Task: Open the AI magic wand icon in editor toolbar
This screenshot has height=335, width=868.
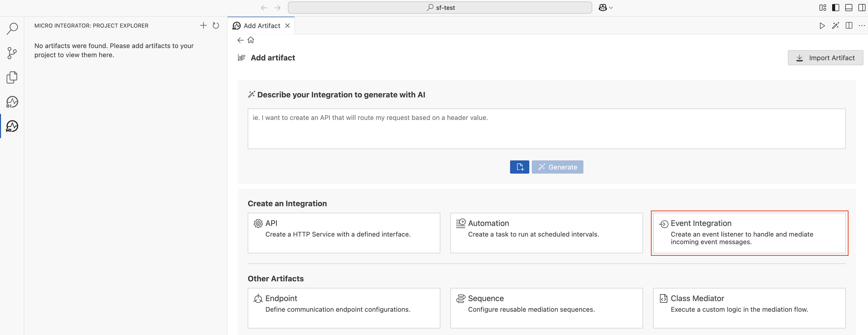Action: (x=836, y=26)
